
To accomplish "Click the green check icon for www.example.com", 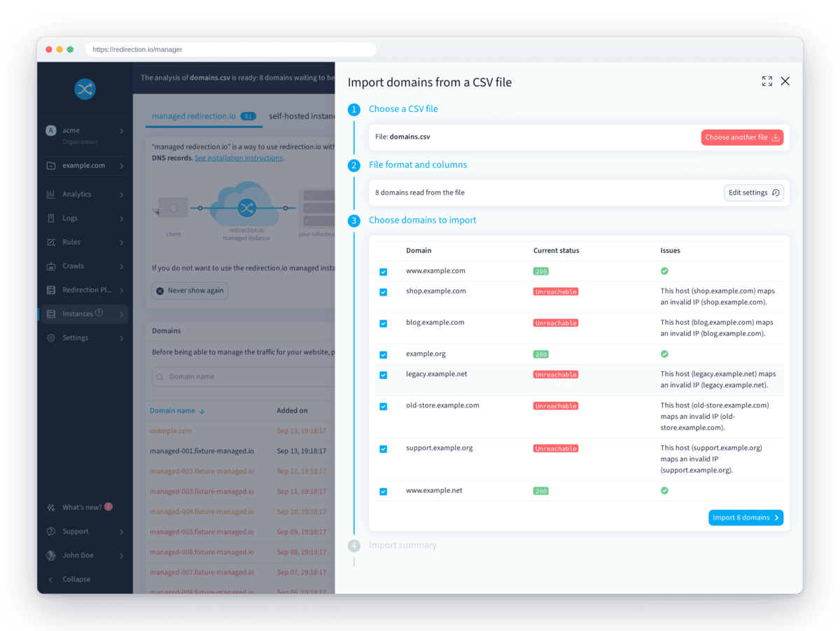I will tap(664, 271).
